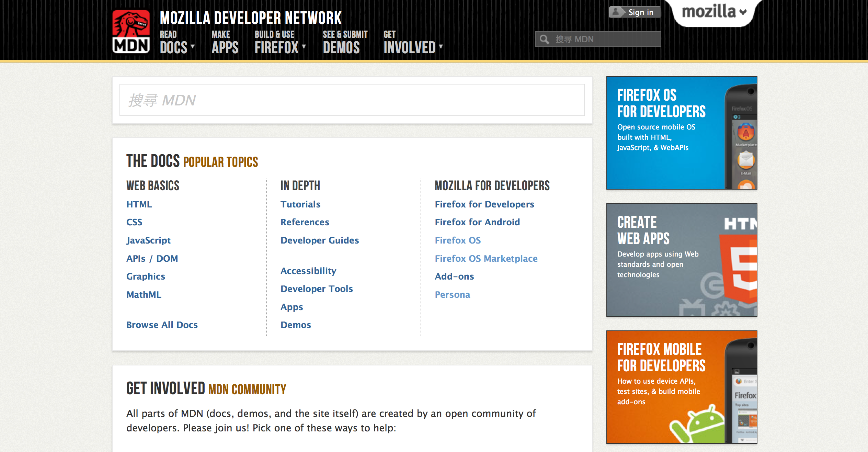Expand the mozilla tab dropdown arrow
This screenshot has width=868, height=452.
[x=743, y=12]
